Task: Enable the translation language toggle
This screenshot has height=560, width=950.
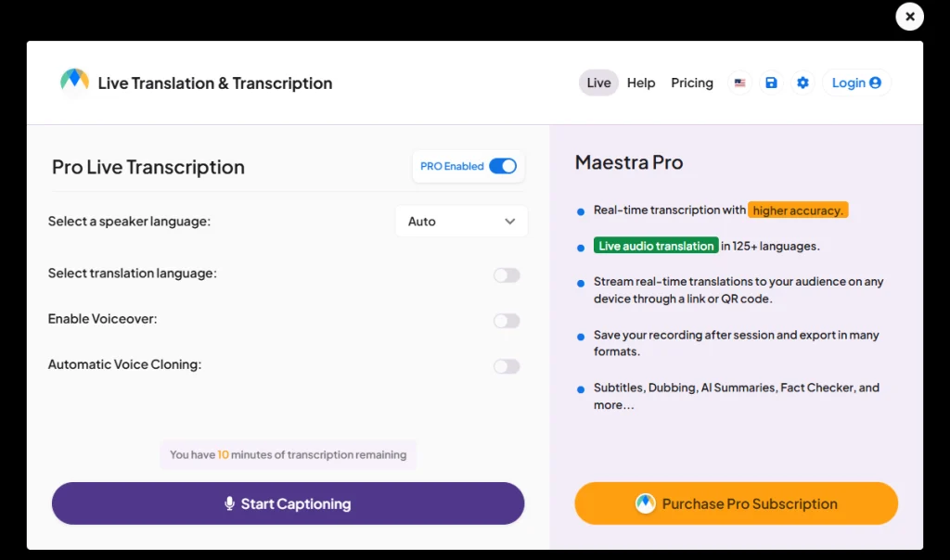Action: 507,275
